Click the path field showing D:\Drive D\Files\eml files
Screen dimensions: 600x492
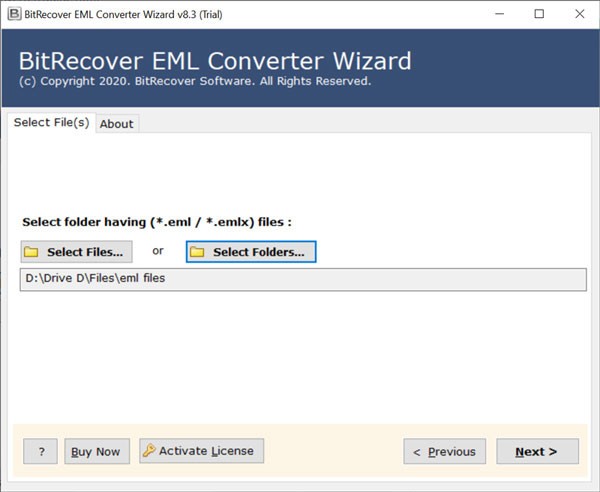[x=302, y=279]
